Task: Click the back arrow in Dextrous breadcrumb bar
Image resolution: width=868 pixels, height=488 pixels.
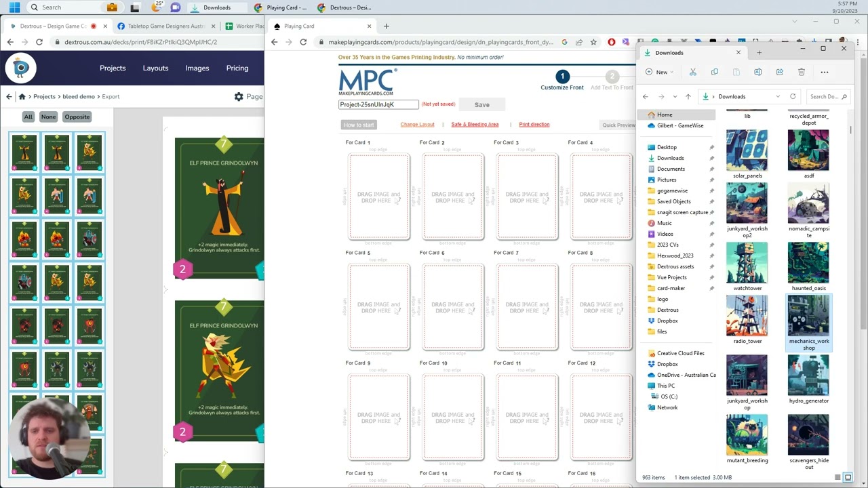Action: (x=9, y=97)
